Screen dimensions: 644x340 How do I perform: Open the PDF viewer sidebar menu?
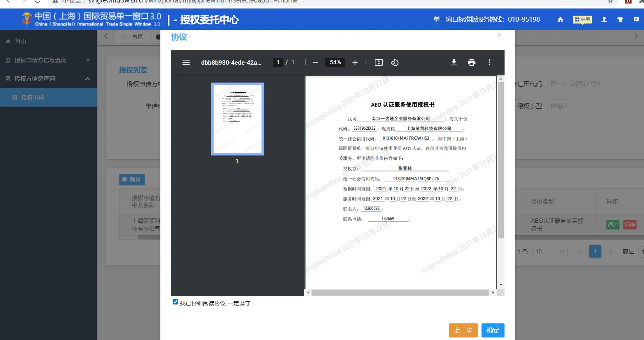click(186, 63)
